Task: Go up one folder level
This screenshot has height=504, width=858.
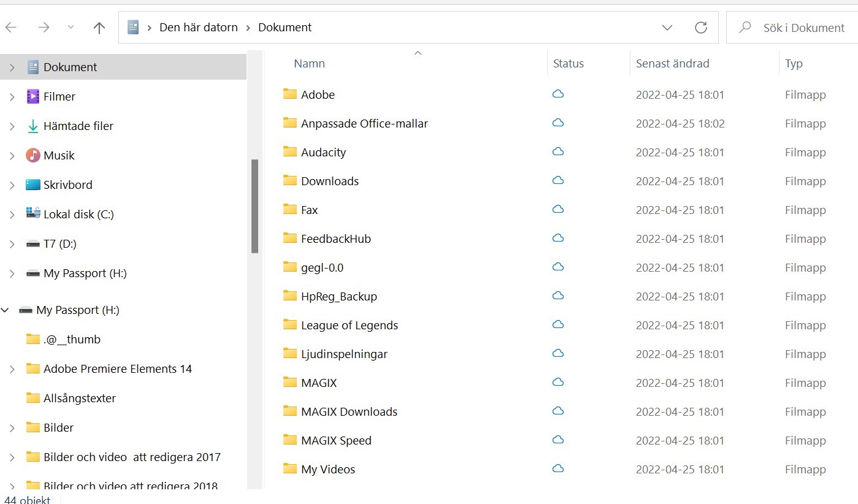Action: [x=99, y=27]
